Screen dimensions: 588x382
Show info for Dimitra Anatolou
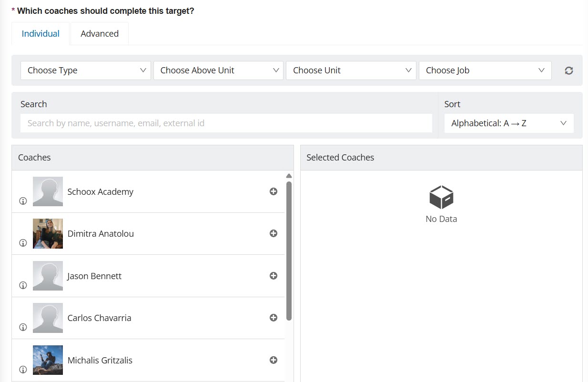[23, 243]
